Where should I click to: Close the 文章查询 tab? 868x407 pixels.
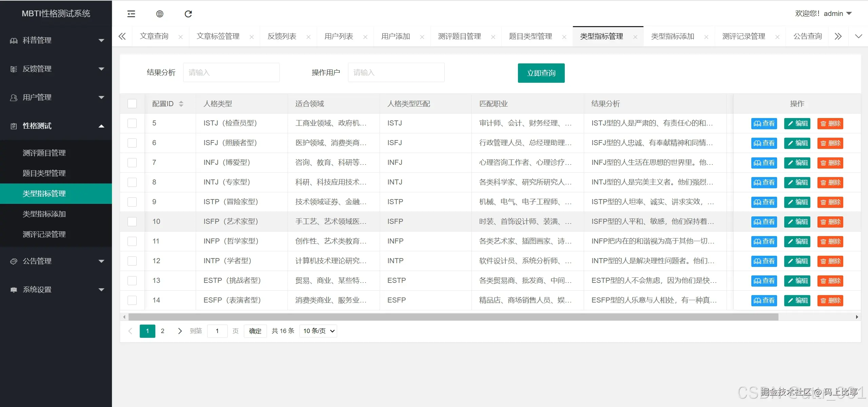(x=180, y=37)
